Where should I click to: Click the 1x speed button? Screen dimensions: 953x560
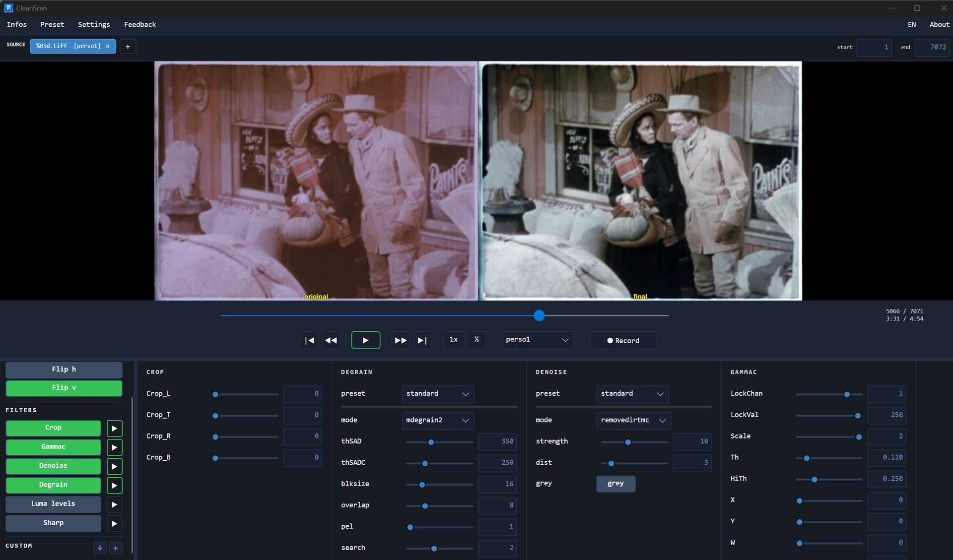[x=454, y=340]
